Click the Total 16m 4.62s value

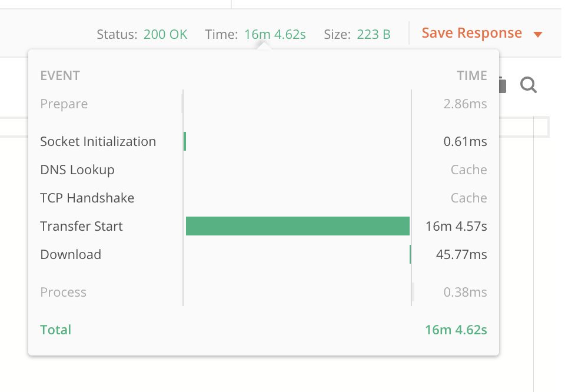(456, 330)
